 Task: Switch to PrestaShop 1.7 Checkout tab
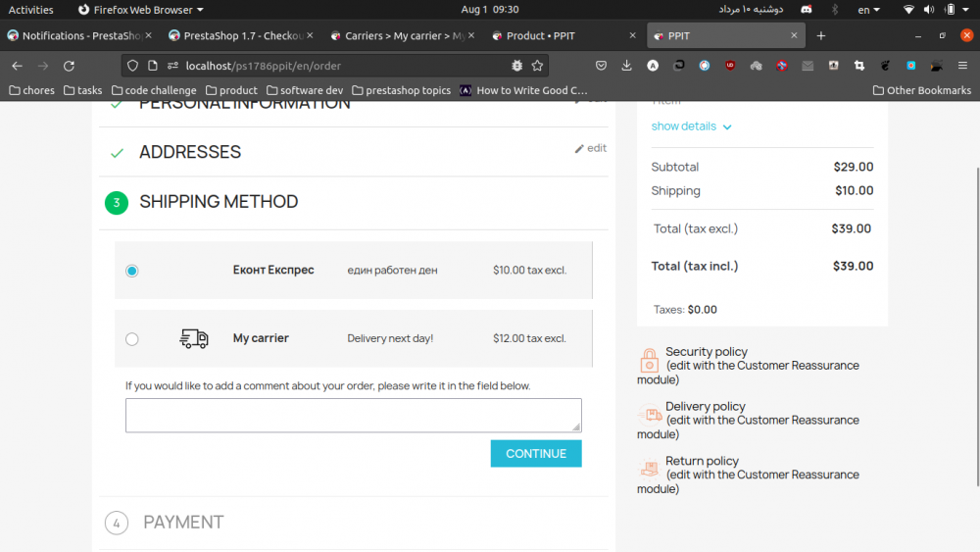tap(241, 35)
